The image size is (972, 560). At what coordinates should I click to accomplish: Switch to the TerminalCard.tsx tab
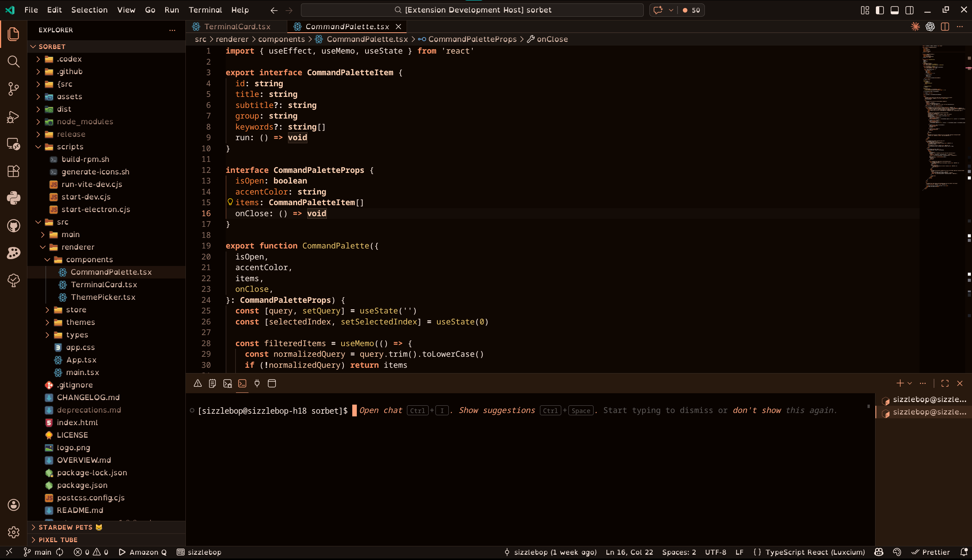coord(237,27)
